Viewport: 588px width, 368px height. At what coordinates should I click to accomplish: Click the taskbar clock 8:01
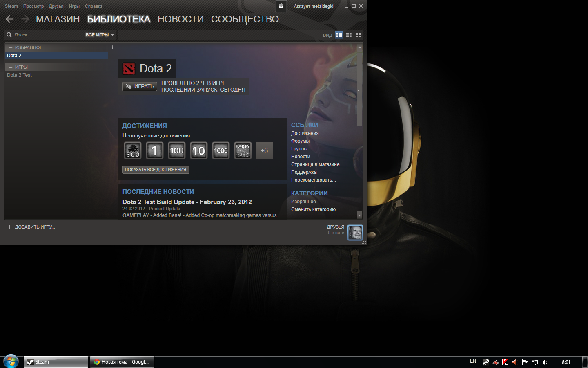point(566,362)
